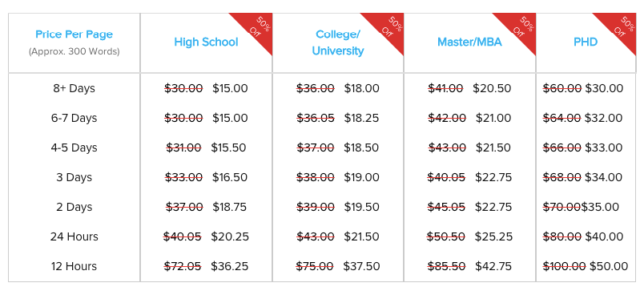Pick the $36.25 High School 12-hour price
The width and height of the screenshot is (644, 291).
point(230,266)
